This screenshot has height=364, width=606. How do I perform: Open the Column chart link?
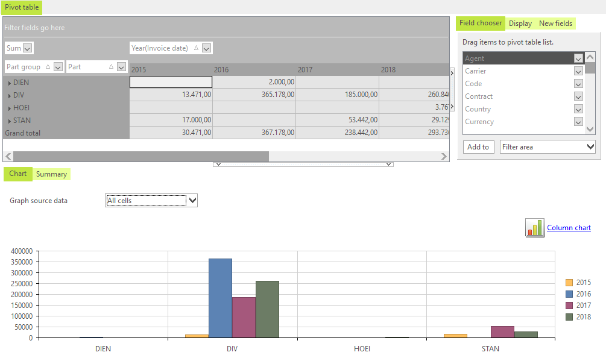[x=569, y=228]
